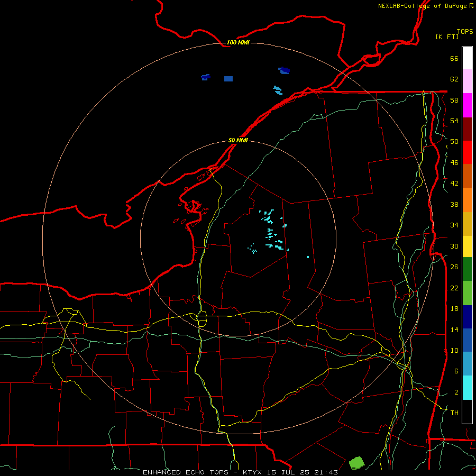Screen dimensions: 476x476
Task: Click the 14 value on the scale
Action: (x=454, y=329)
